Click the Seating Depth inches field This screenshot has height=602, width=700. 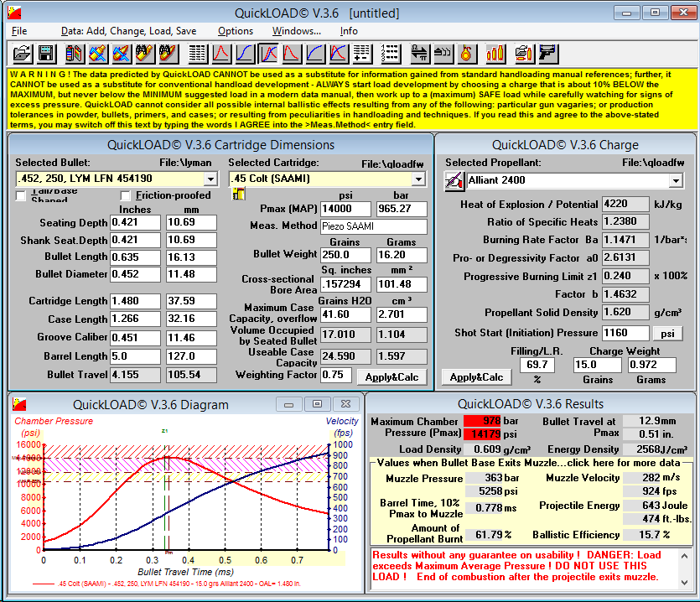(x=135, y=222)
